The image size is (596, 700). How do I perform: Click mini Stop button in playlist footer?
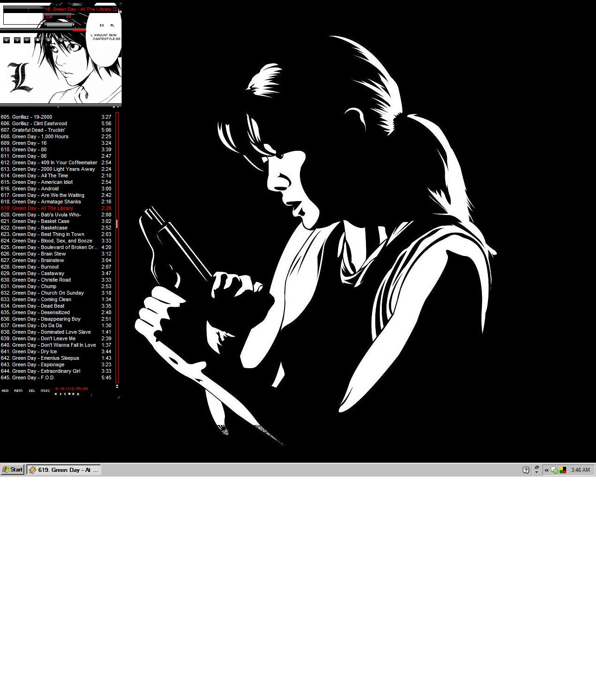pos(69,394)
